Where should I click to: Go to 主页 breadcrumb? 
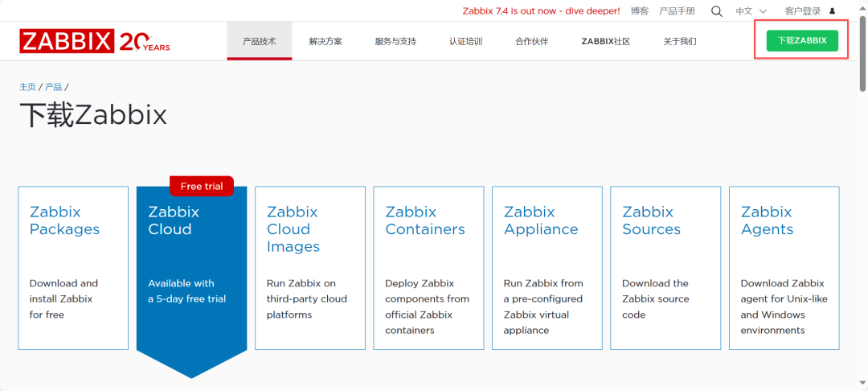[x=27, y=87]
